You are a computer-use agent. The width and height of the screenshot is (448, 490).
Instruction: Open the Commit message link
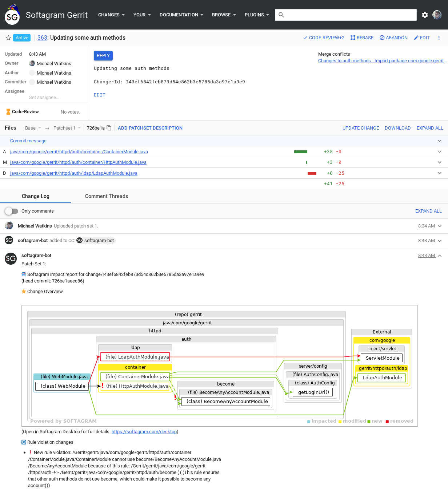(28, 141)
